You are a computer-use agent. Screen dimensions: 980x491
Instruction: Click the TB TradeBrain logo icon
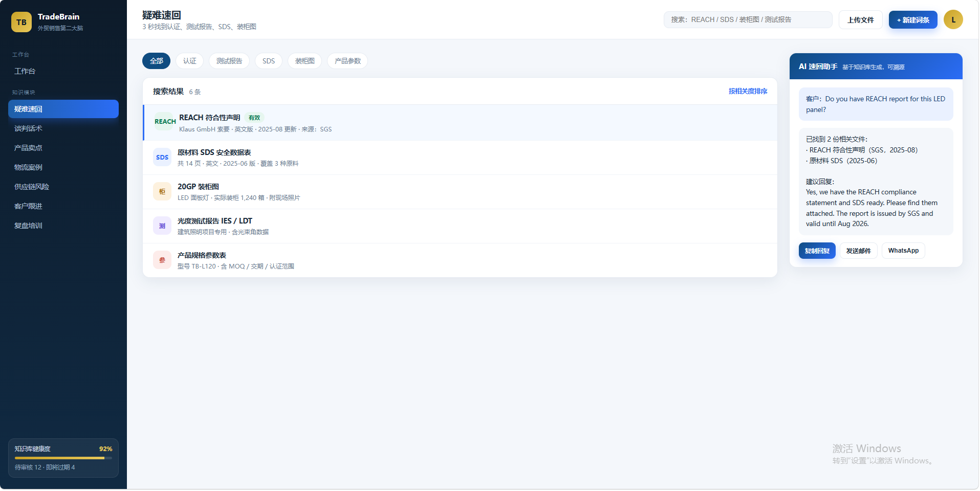click(x=21, y=22)
